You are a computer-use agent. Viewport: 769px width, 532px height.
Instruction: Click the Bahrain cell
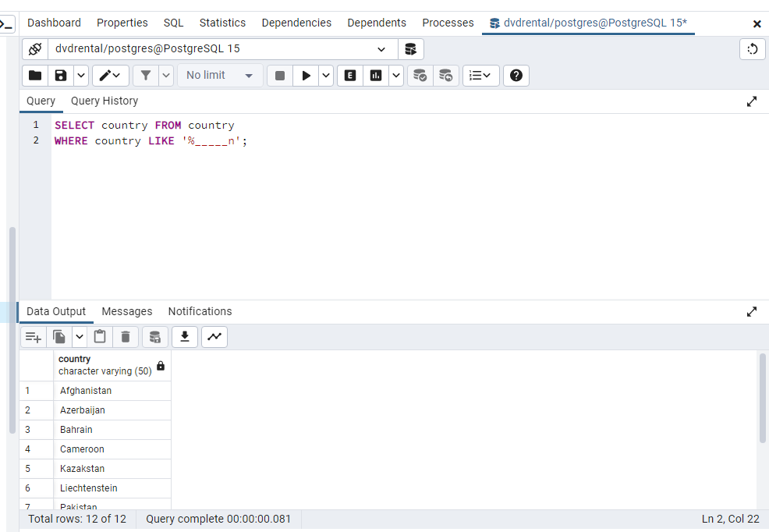[112, 430]
